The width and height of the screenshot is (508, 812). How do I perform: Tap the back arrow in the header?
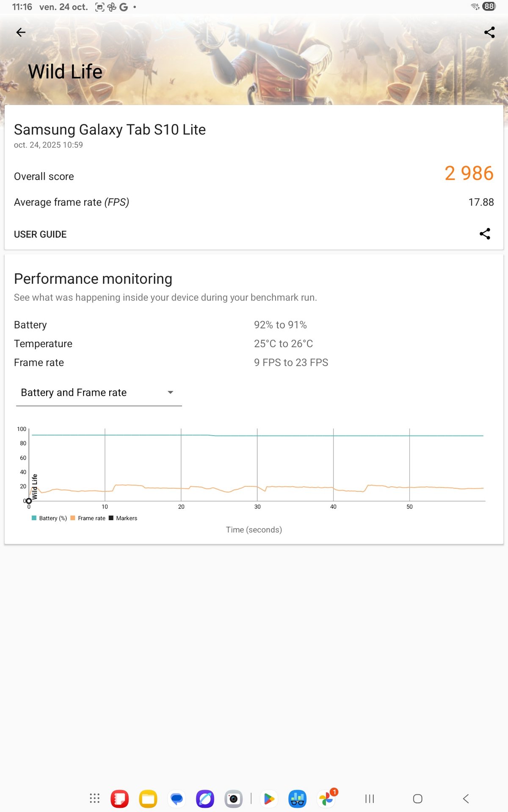point(21,33)
